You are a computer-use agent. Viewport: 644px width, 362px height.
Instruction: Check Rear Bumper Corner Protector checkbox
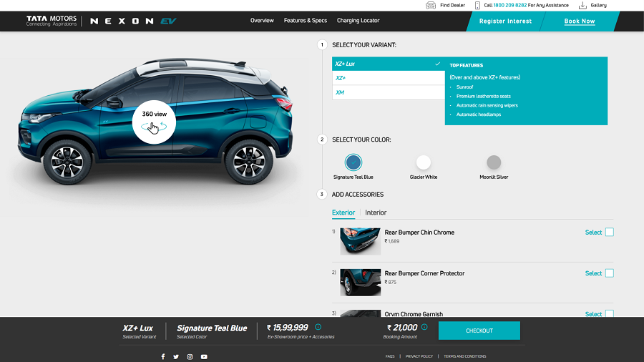pyautogui.click(x=609, y=273)
